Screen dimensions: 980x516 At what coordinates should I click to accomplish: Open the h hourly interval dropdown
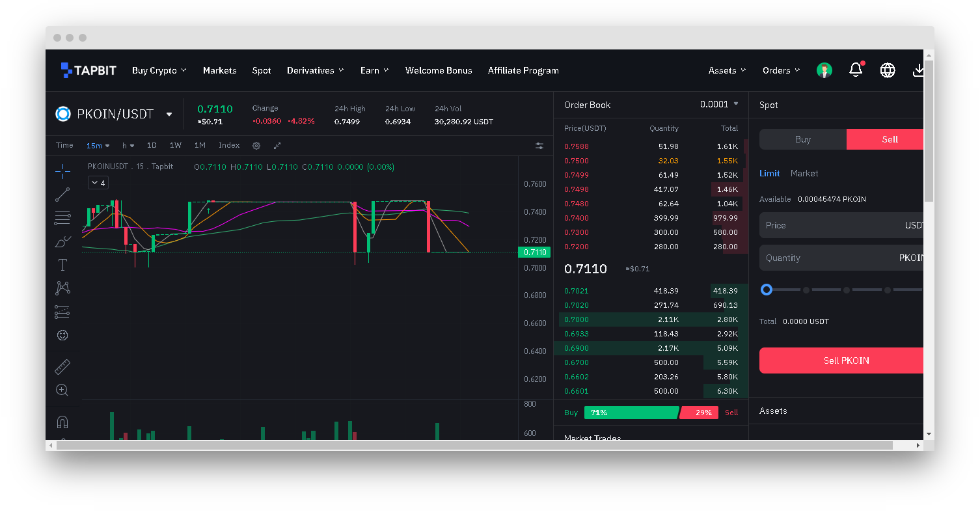pos(128,146)
